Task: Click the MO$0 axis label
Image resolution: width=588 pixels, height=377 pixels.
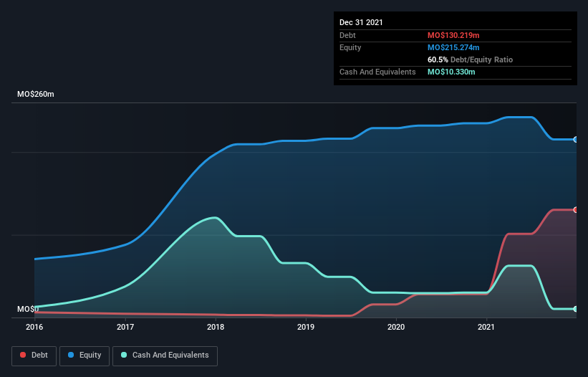Action: coord(28,309)
